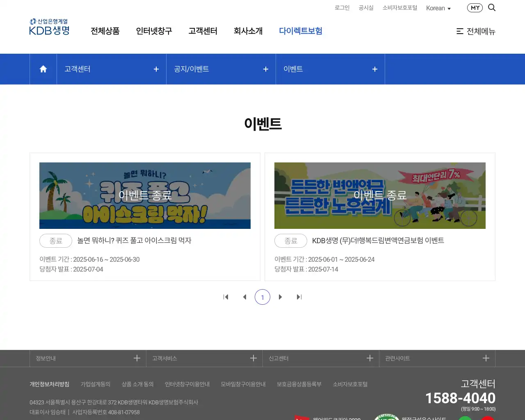Go to the last page using pagination
The image size is (525, 420).
[299, 297]
